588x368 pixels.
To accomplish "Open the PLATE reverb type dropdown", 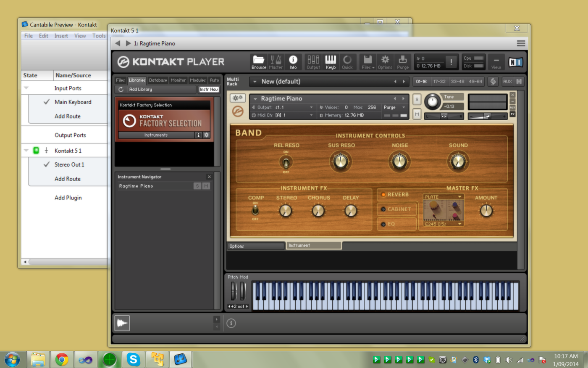I will point(443,197).
